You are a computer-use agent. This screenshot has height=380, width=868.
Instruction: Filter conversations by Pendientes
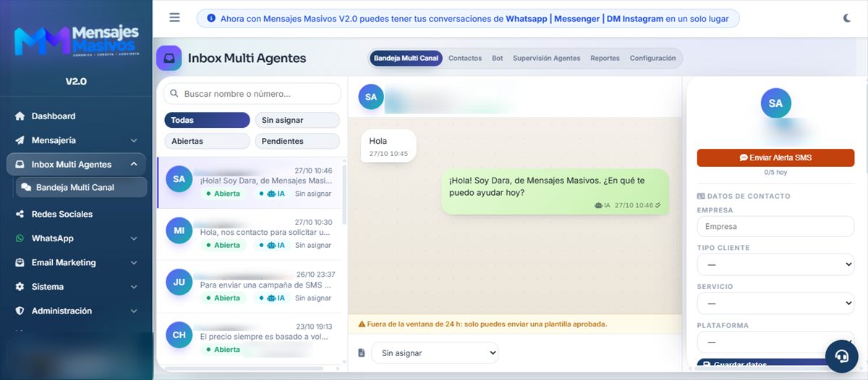click(297, 141)
